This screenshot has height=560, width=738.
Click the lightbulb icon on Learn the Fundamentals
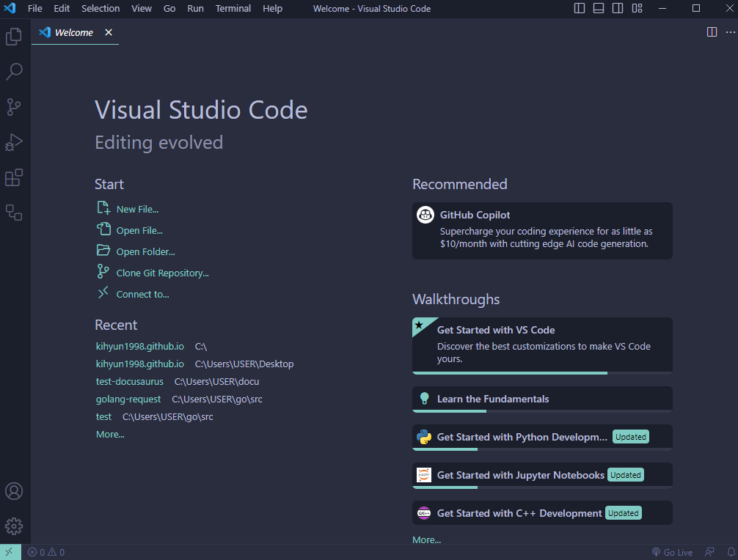[424, 398]
